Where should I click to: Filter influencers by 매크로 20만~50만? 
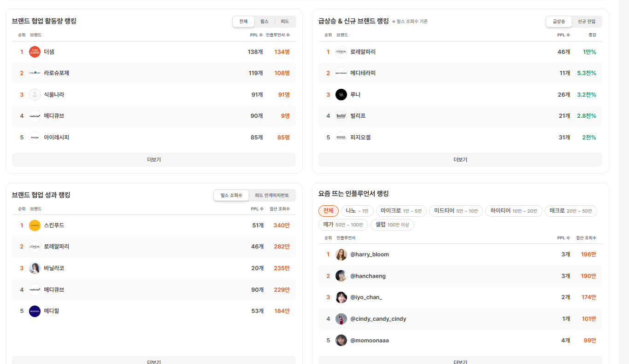571,211
